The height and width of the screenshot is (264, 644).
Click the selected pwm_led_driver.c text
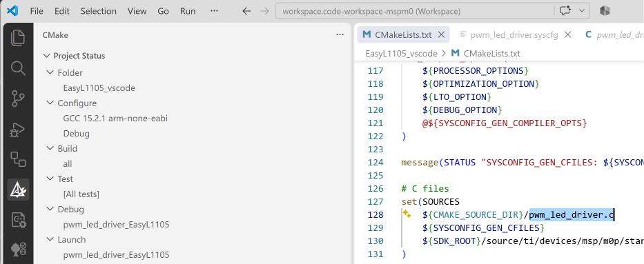572,214
